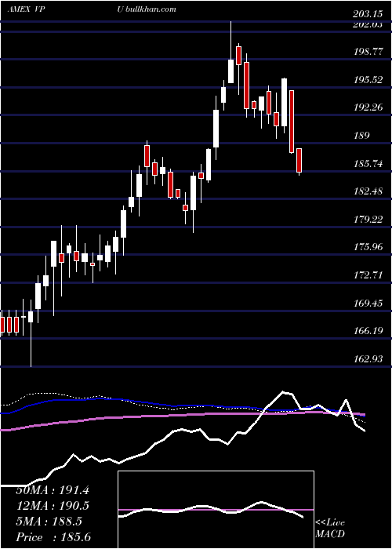This screenshot has height=549, width=392.
Task: Click the 50MA : 191.4 readout
Action: 53,490
